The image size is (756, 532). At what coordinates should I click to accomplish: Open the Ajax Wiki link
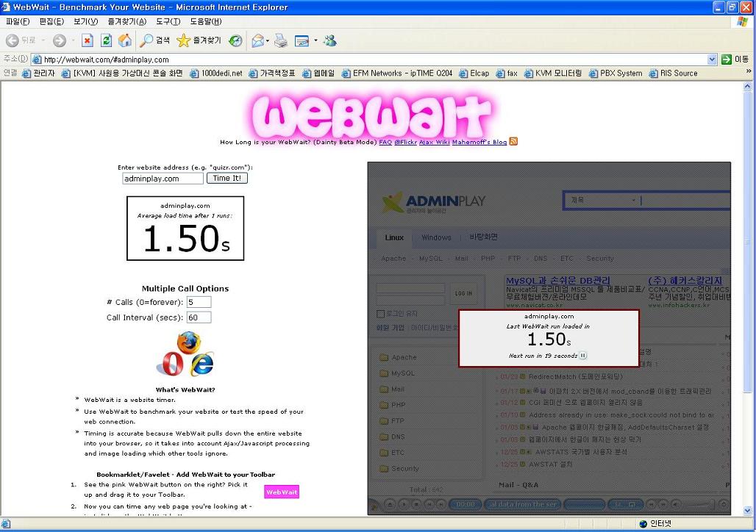point(435,142)
